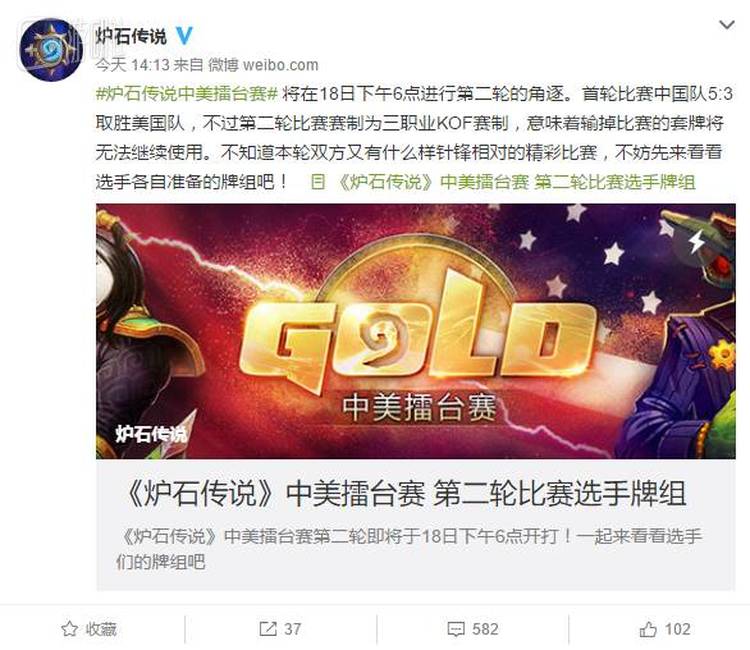Click the repost share icon

click(x=268, y=628)
